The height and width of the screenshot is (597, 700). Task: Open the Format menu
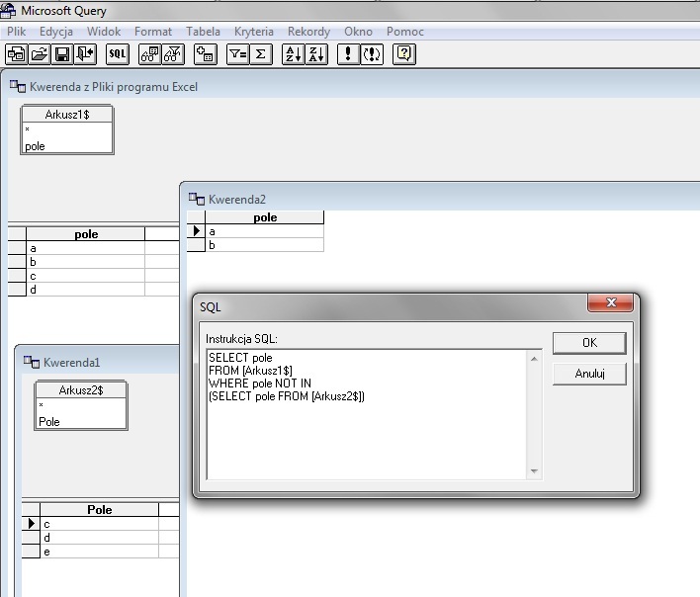point(153,32)
